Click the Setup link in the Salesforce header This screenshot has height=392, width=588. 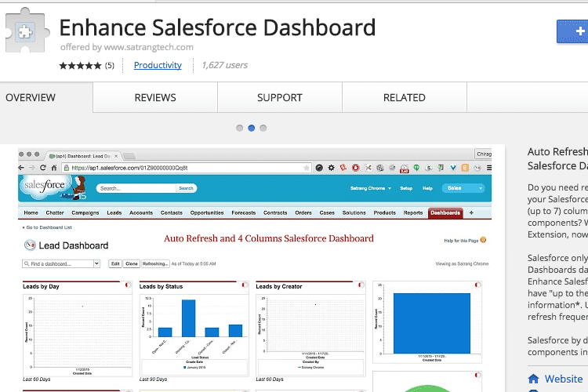click(406, 188)
